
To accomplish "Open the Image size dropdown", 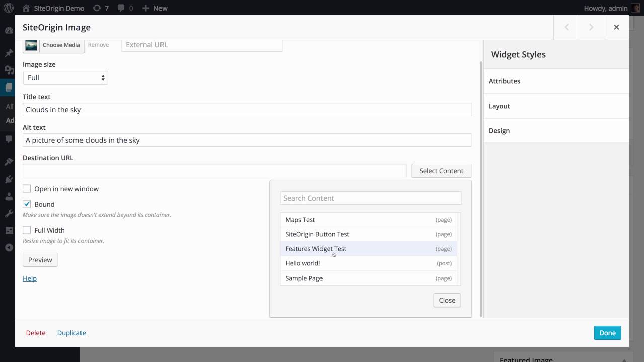I will click(x=65, y=78).
